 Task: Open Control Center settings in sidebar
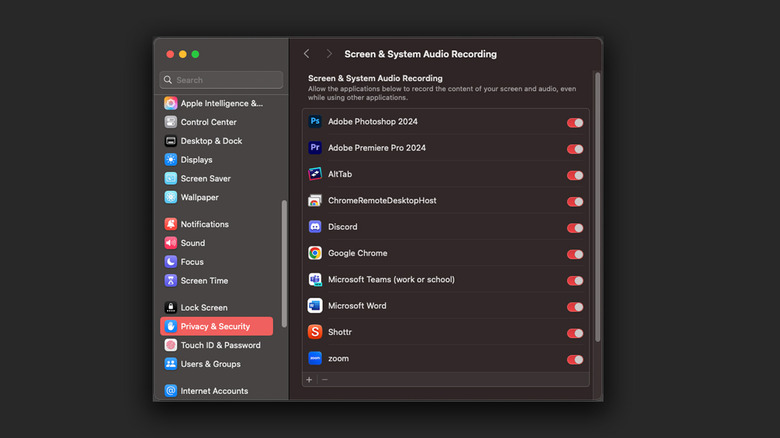tap(208, 122)
